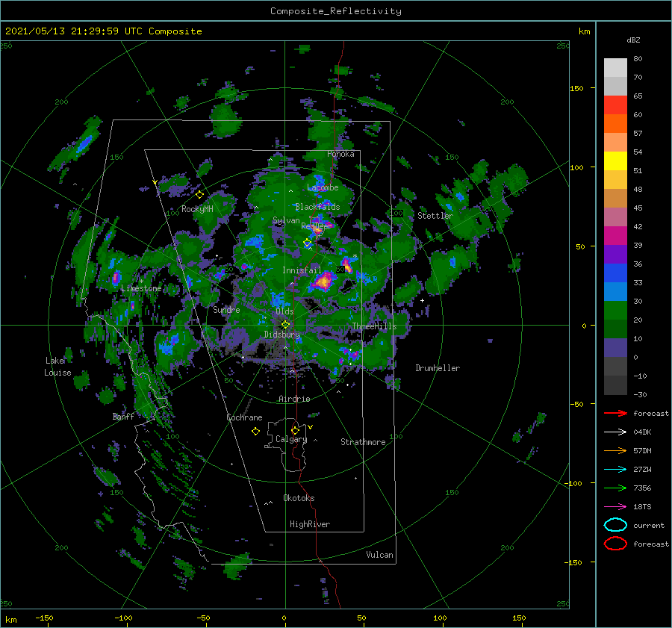Select the green 7356 arrow icon

[x=615, y=488]
